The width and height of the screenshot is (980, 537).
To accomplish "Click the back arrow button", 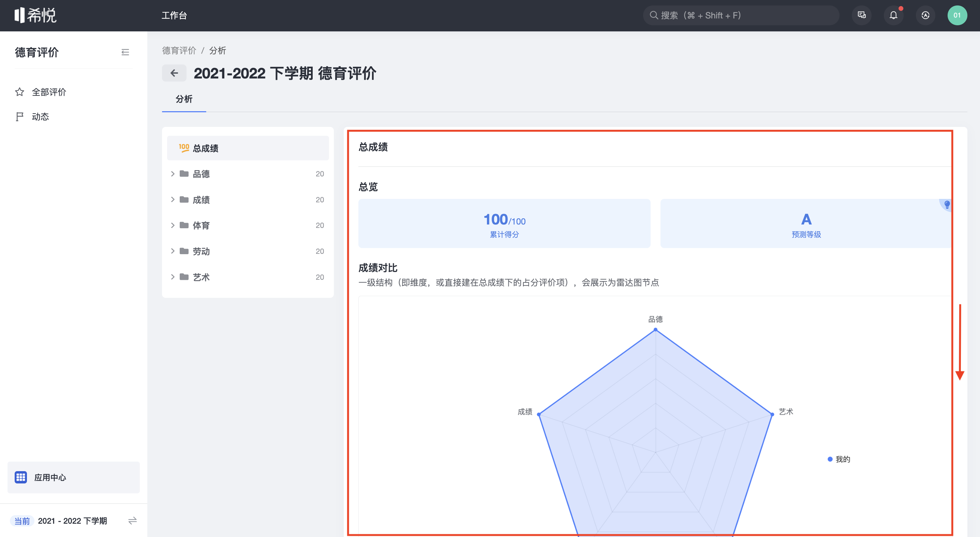I will pos(174,73).
